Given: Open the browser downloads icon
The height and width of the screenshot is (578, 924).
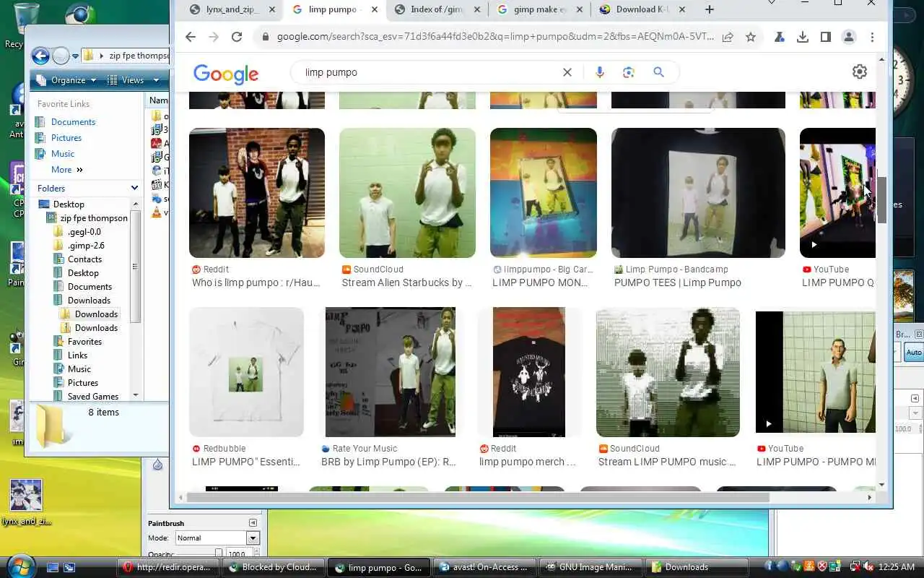Looking at the screenshot, I should (803, 37).
